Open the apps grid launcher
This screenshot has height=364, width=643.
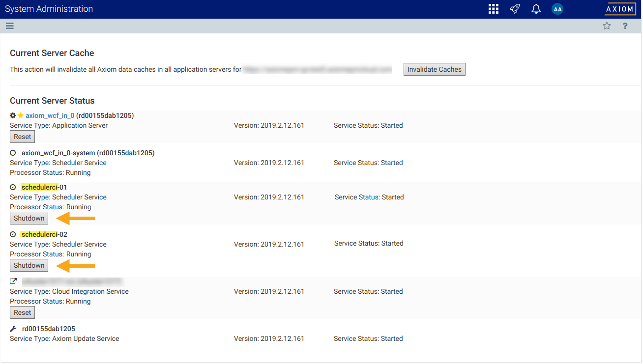pos(493,9)
